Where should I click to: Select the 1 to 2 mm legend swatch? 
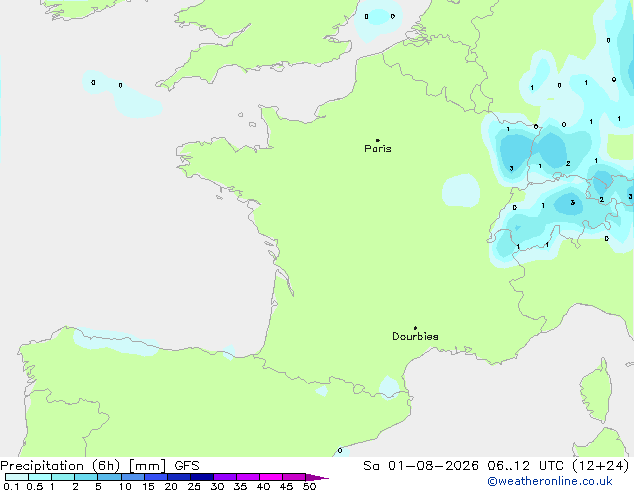63,477
